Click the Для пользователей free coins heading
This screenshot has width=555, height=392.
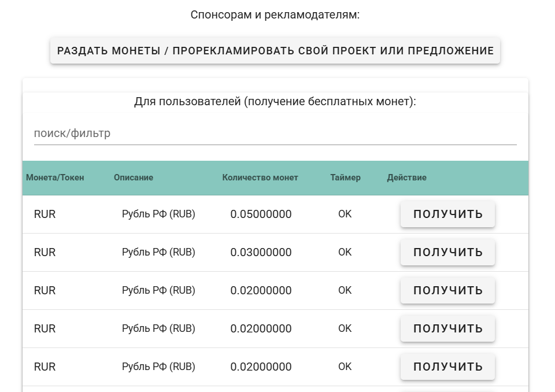pos(275,102)
